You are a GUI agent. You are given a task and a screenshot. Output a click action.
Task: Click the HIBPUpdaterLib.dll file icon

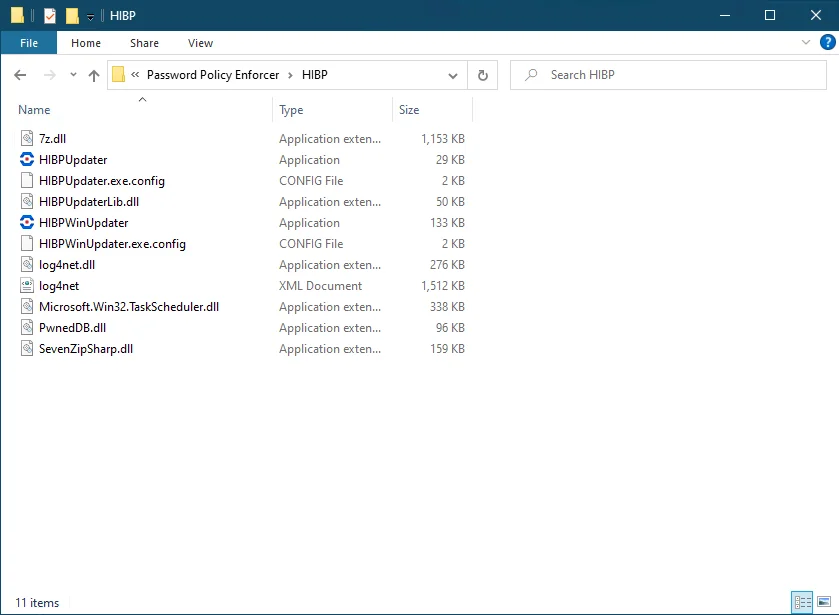coord(27,202)
